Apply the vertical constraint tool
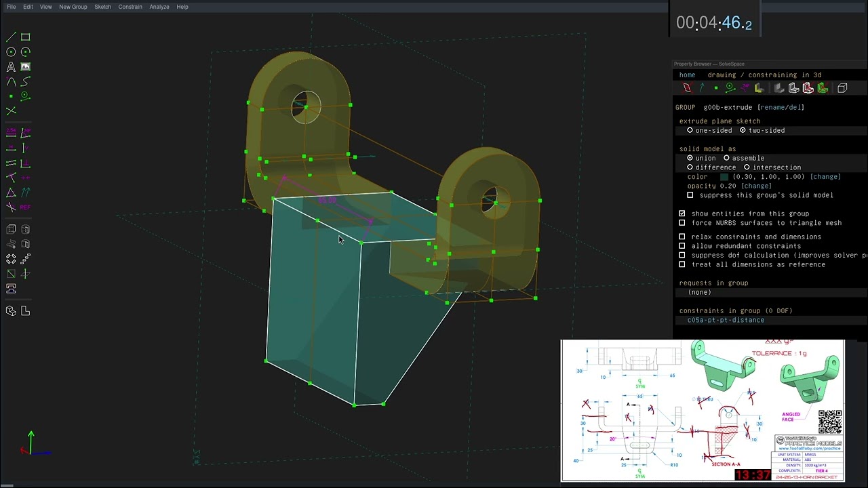The image size is (868, 488). pos(25,148)
